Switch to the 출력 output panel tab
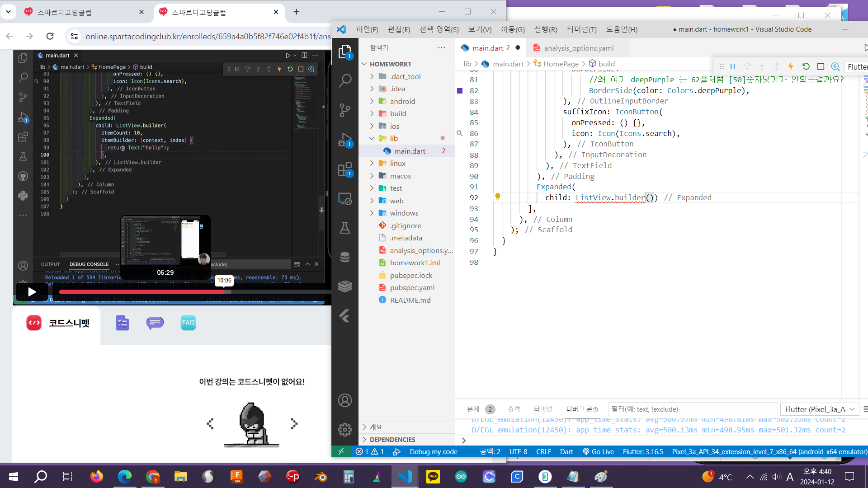Image resolution: width=868 pixels, height=488 pixels. (x=514, y=409)
